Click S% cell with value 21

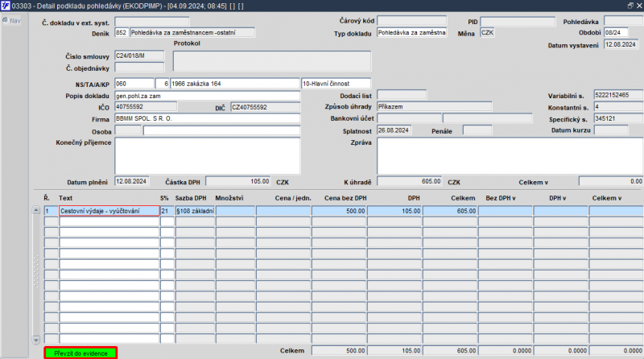(167, 211)
